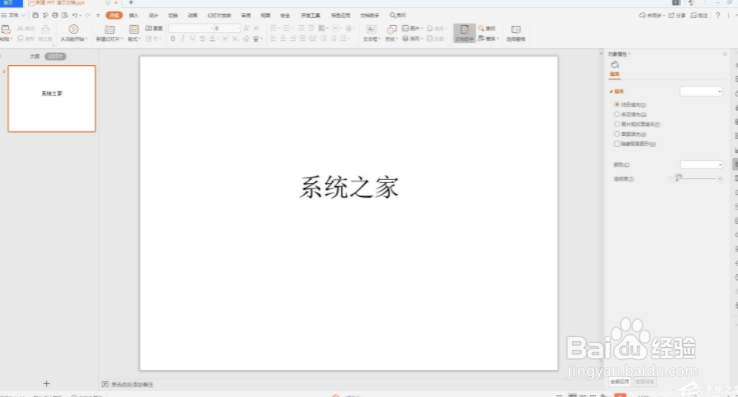The image size is (738, 397).
Task: Click 'Click to add notes' area
Action: tap(132, 384)
